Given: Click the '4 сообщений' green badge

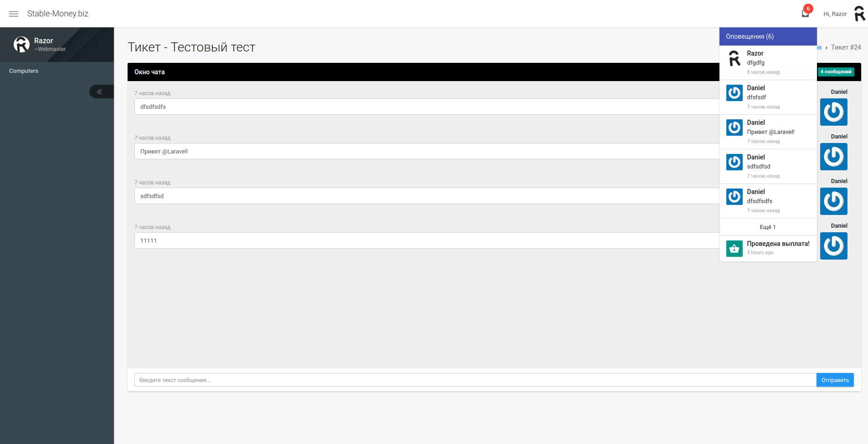Looking at the screenshot, I should point(836,72).
